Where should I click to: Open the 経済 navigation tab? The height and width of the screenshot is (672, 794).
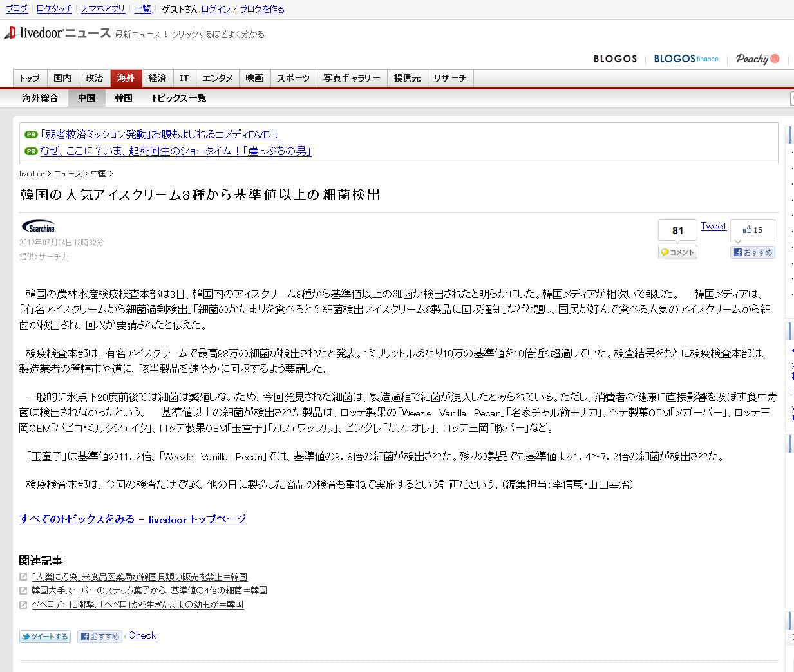pyautogui.click(x=158, y=78)
